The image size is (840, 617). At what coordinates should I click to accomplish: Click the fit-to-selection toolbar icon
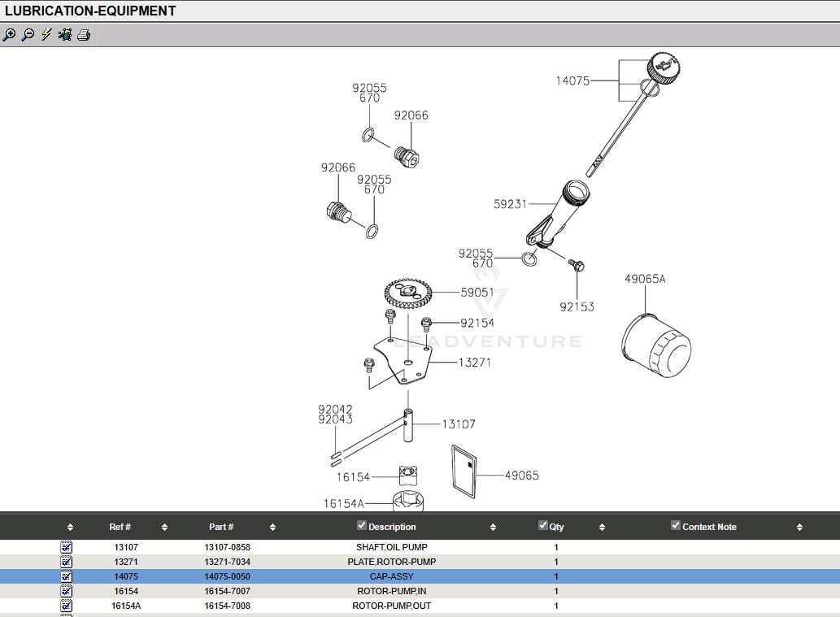(x=65, y=35)
